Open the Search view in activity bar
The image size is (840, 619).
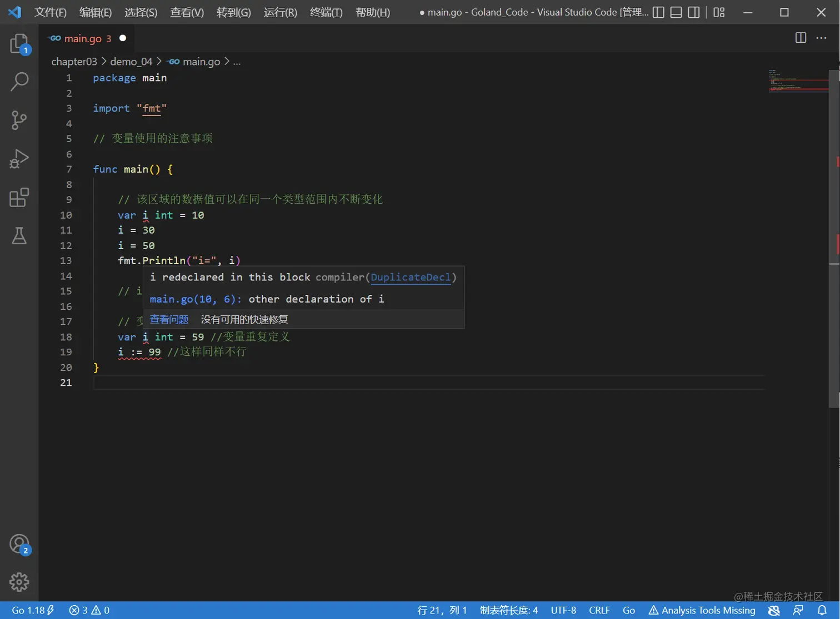coord(19,82)
